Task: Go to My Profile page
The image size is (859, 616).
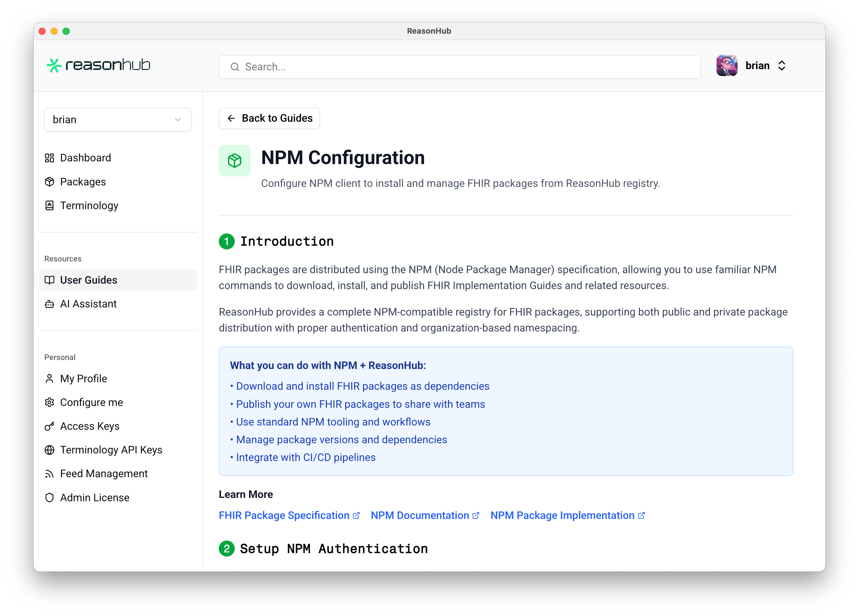Action: (x=83, y=379)
